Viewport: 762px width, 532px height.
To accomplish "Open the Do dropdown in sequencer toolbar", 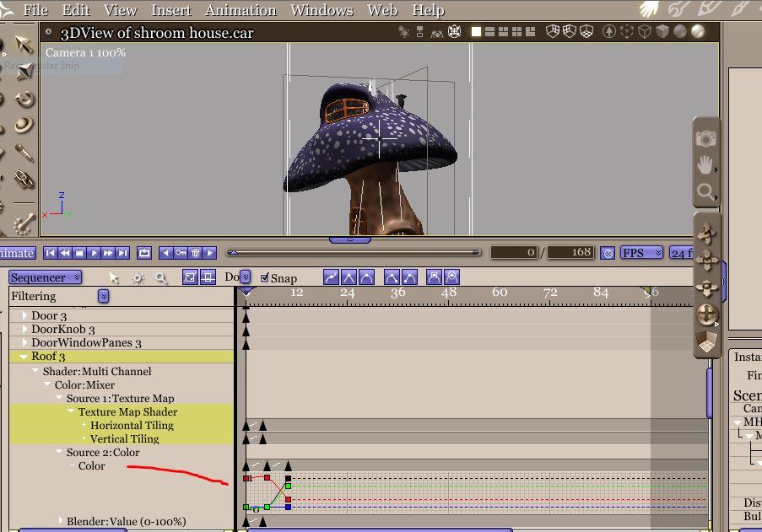I will click(246, 277).
